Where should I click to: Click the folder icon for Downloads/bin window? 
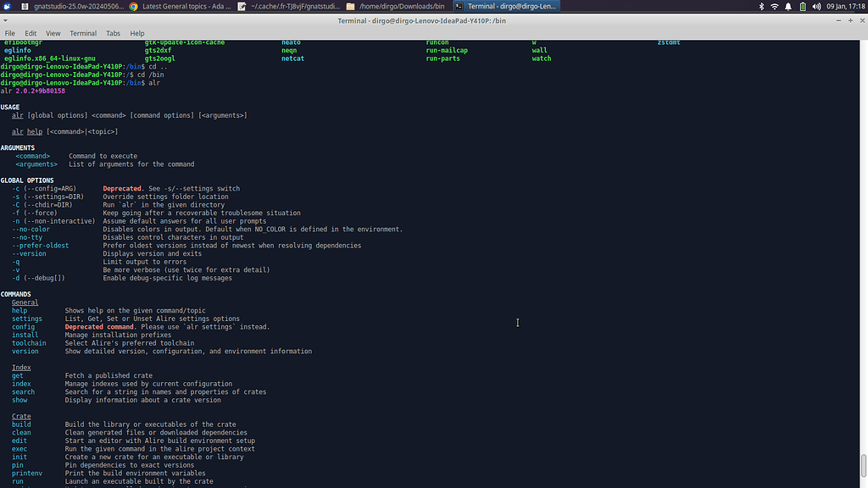point(351,6)
